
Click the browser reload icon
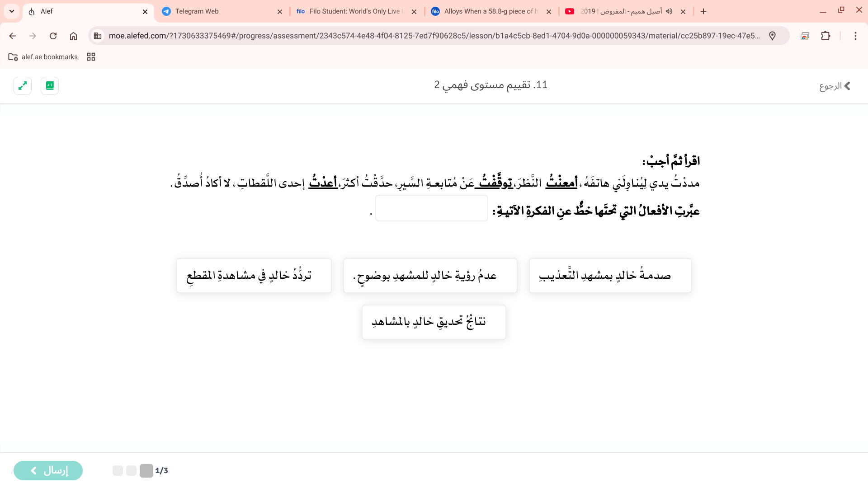tap(53, 36)
